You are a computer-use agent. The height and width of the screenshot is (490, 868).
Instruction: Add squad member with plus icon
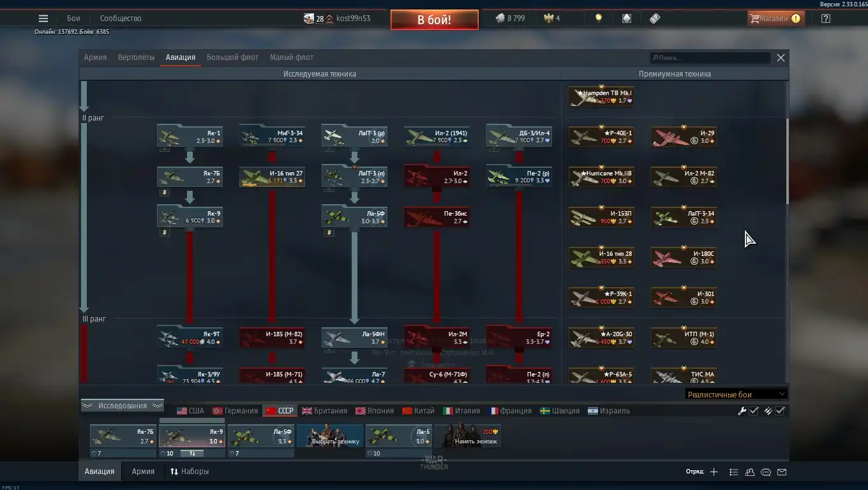[714, 472]
